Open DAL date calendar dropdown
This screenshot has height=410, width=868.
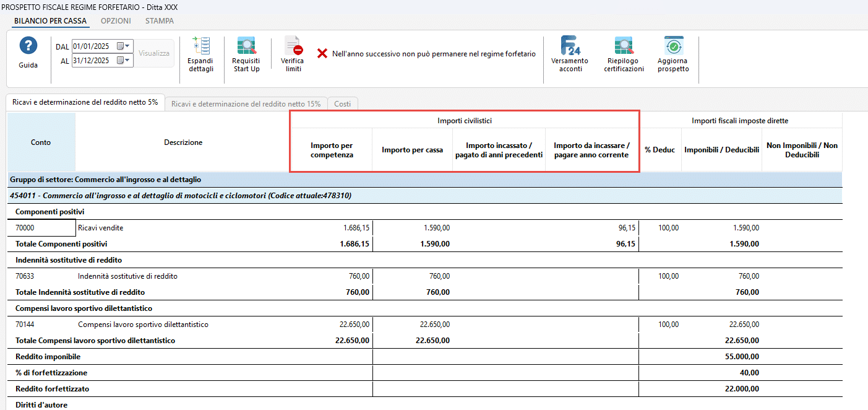(x=124, y=46)
